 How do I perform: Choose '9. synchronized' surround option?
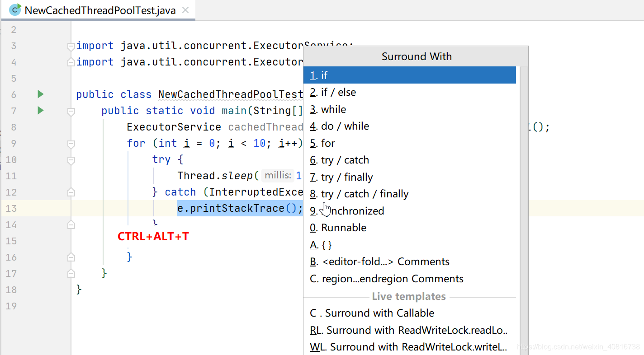click(410, 211)
